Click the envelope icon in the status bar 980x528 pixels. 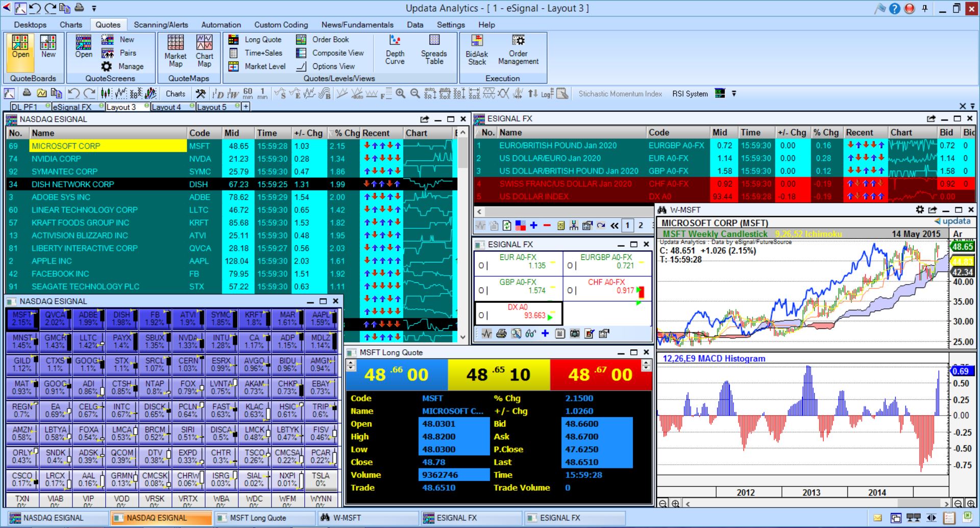pos(877,518)
